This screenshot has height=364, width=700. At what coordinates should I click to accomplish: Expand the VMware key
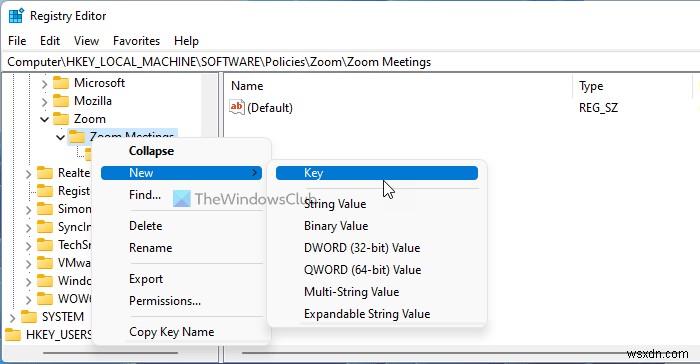[28, 263]
